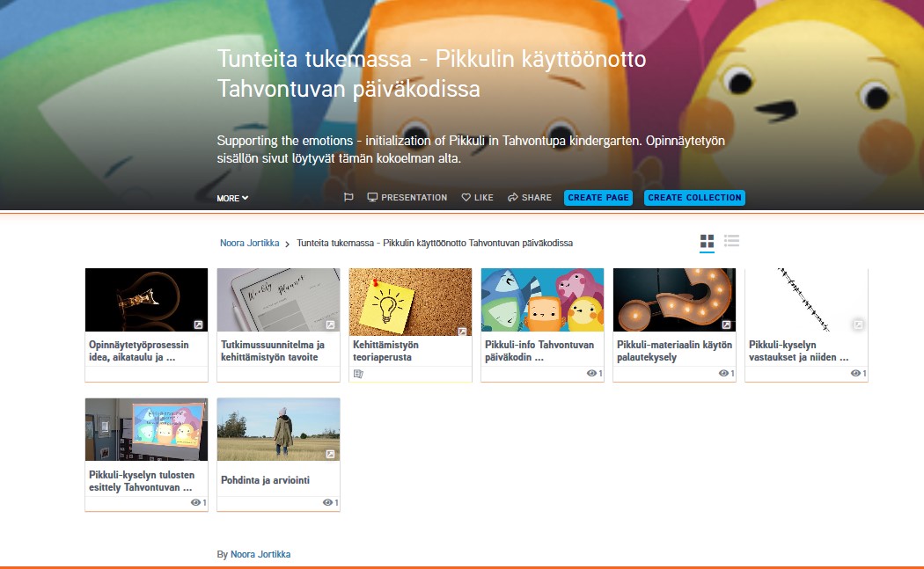Click the eye views icon on Pikkuli-info card
The width and height of the screenshot is (924, 569).
[x=591, y=374]
